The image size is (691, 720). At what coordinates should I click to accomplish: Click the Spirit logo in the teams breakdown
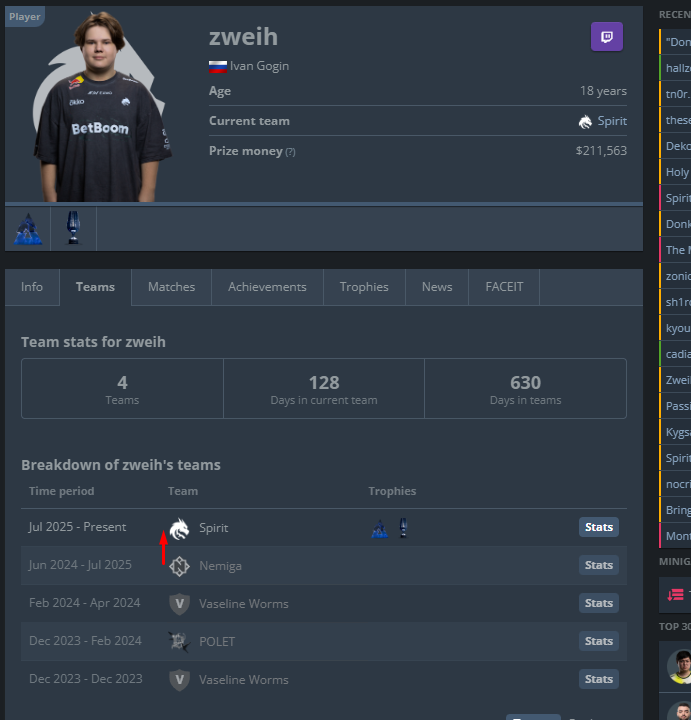pyautogui.click(x=179, y=529)
